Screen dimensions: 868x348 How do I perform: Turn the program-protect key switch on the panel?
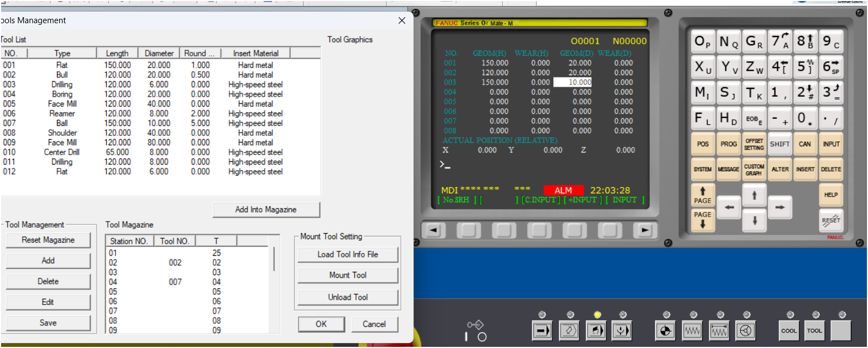point(475,325)
